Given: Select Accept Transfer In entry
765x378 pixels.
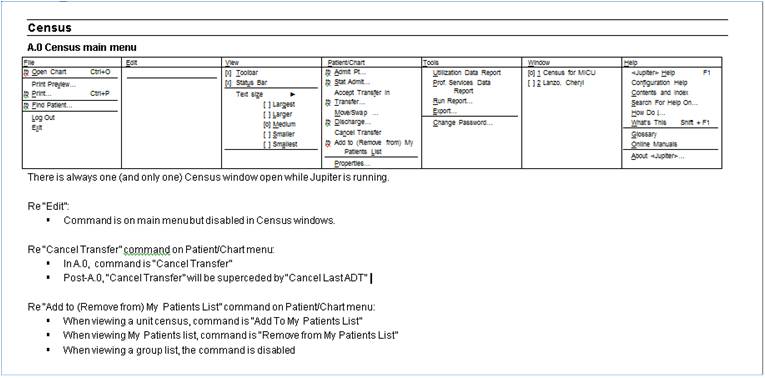Looking at the screenshot, I should pos(362,92).
